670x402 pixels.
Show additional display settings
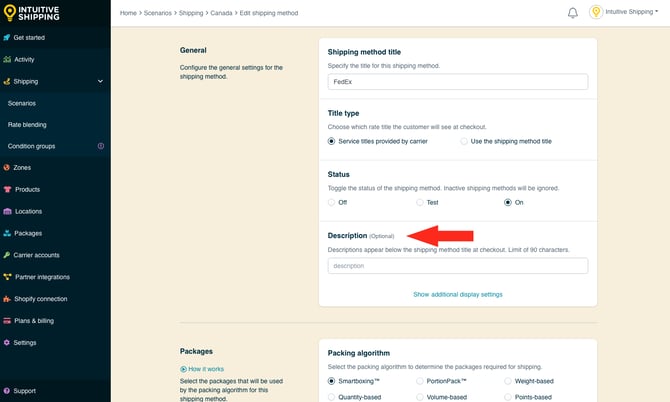pyautogui.click(x=458, y=294)
